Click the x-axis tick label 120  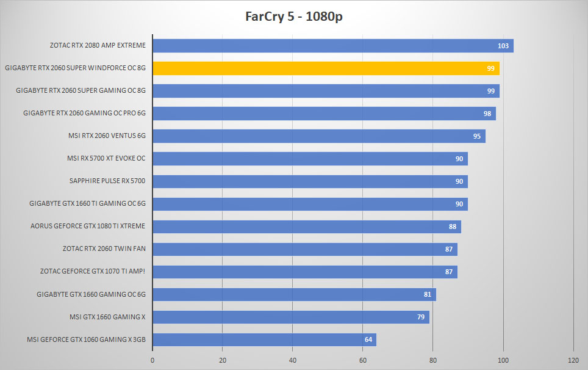(573, 360)
